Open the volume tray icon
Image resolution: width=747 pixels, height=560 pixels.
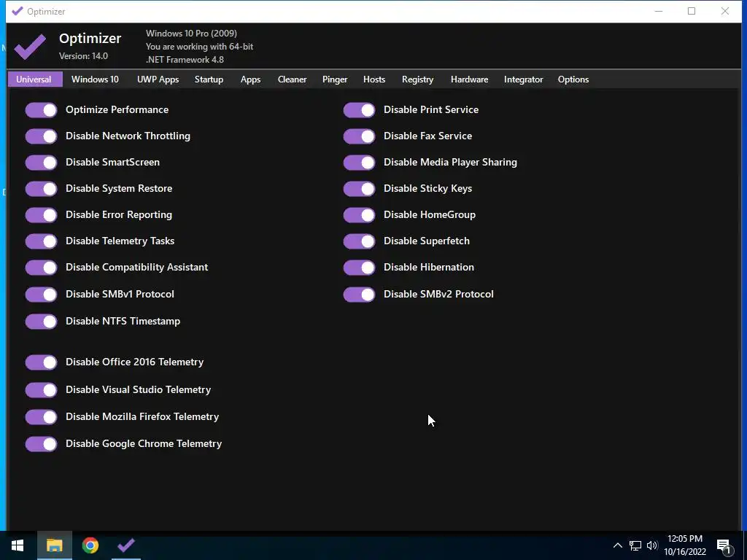652,545
